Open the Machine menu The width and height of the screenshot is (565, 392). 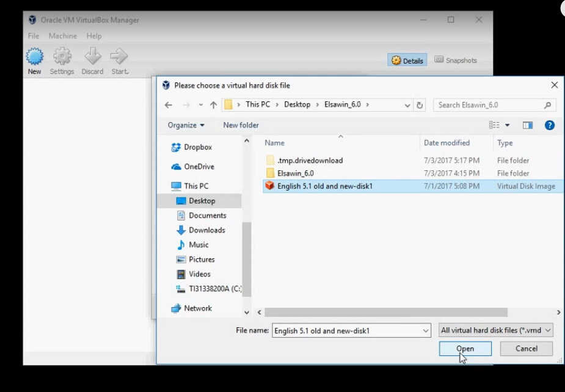click(63, 36)
